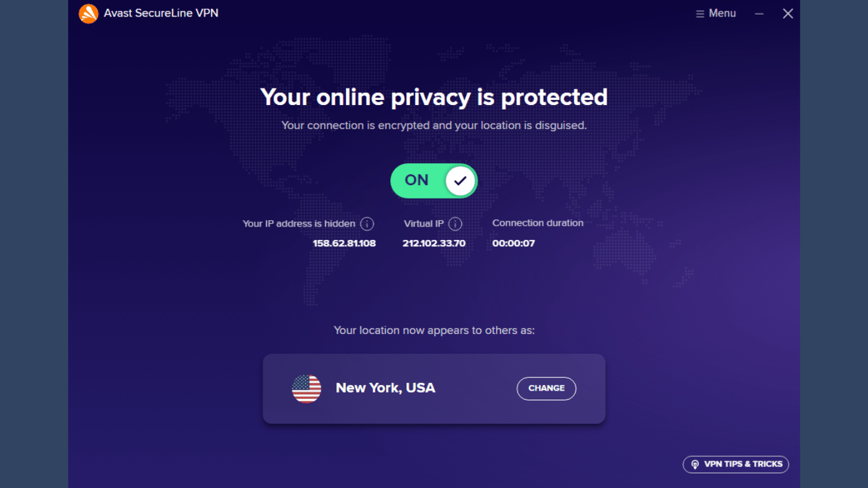This screenshot has height=488, width=868.
Task: Click the lightbulb icon in VPN Tips
Action: 695,464
